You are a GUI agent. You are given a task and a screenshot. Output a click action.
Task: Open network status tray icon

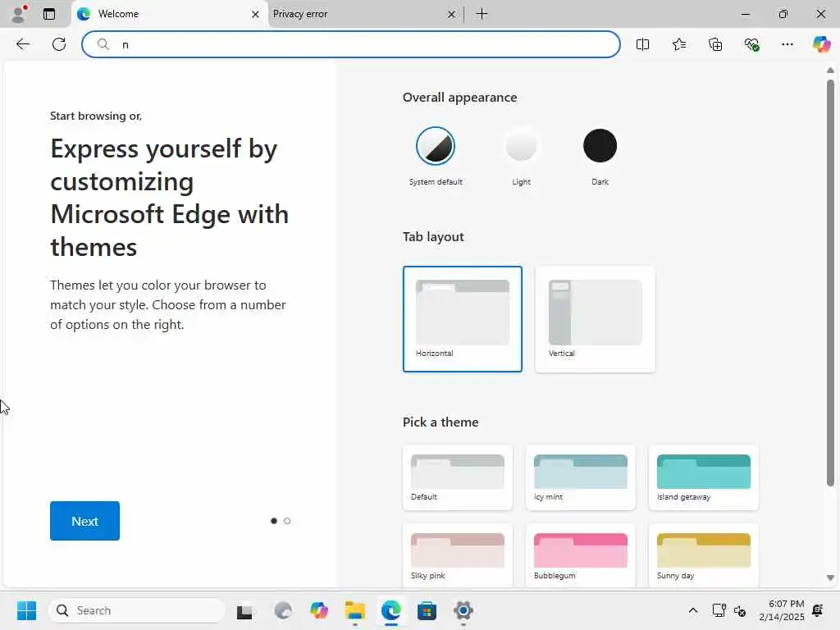[719, 610]
